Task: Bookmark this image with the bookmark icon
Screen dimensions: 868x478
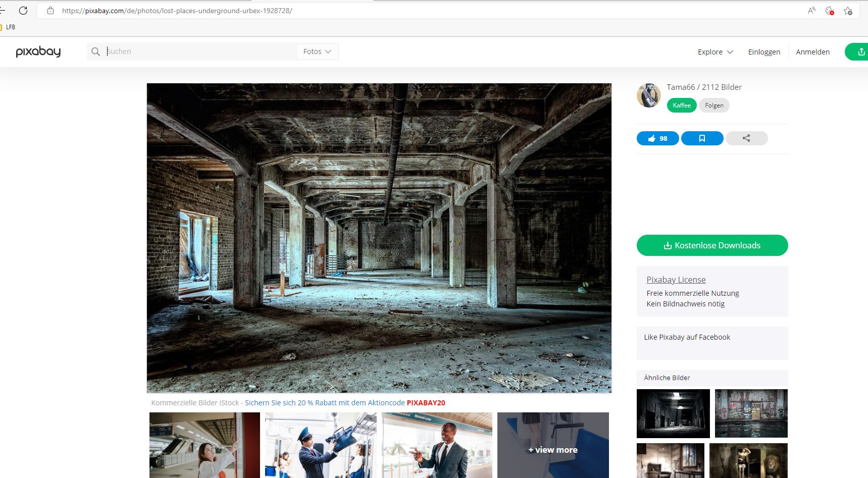Action: [x=702, y=138]
